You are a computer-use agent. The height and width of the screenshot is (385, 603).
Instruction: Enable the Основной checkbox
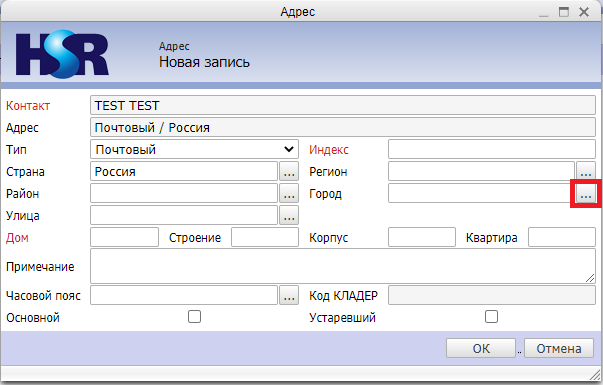point(194,317)
